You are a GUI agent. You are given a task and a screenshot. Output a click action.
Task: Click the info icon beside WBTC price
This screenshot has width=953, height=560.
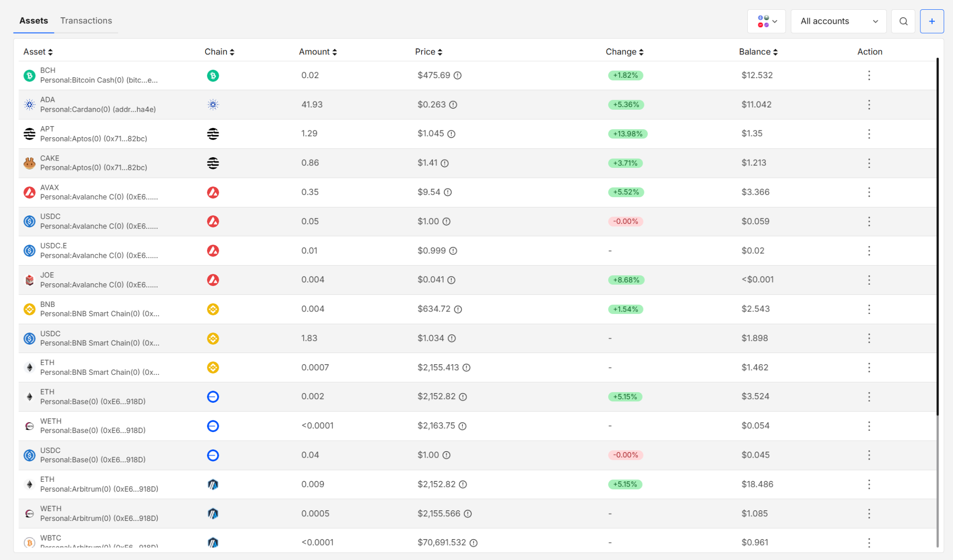point(474,542)
